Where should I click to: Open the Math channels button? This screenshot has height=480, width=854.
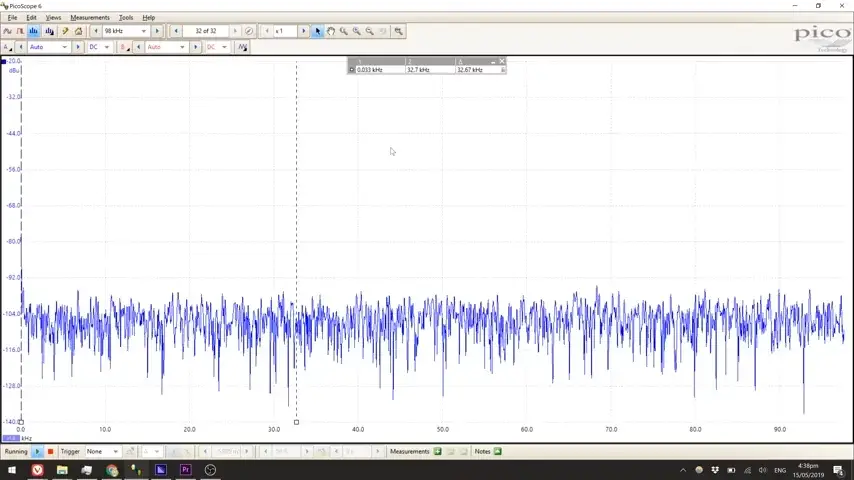coord(242,47)
